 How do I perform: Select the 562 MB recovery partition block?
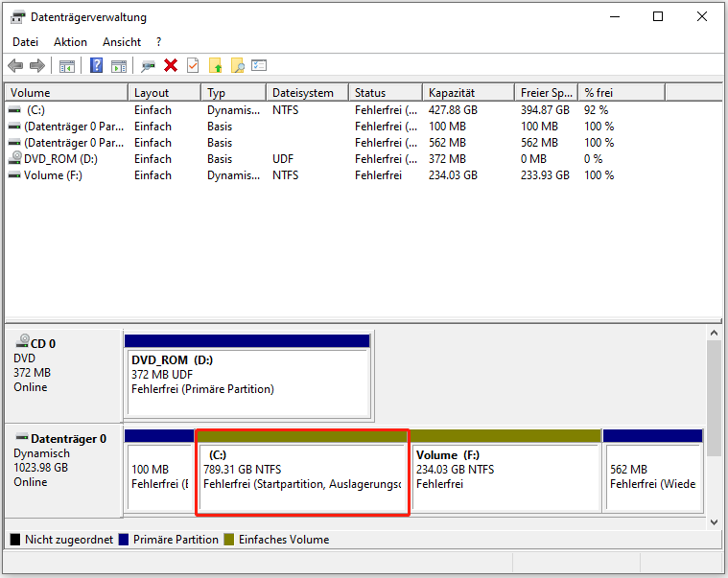tap(652, 474)
